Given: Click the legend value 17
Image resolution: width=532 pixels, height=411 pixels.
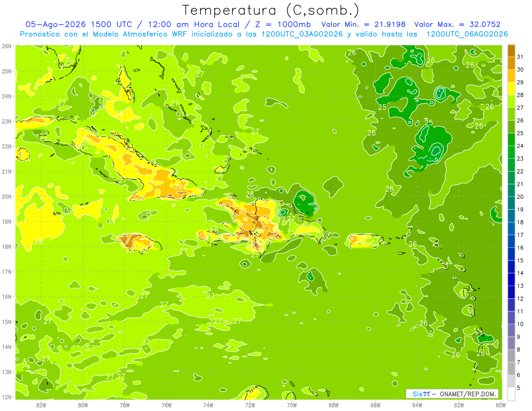Looking at the screenshot, I should [520, 235].
